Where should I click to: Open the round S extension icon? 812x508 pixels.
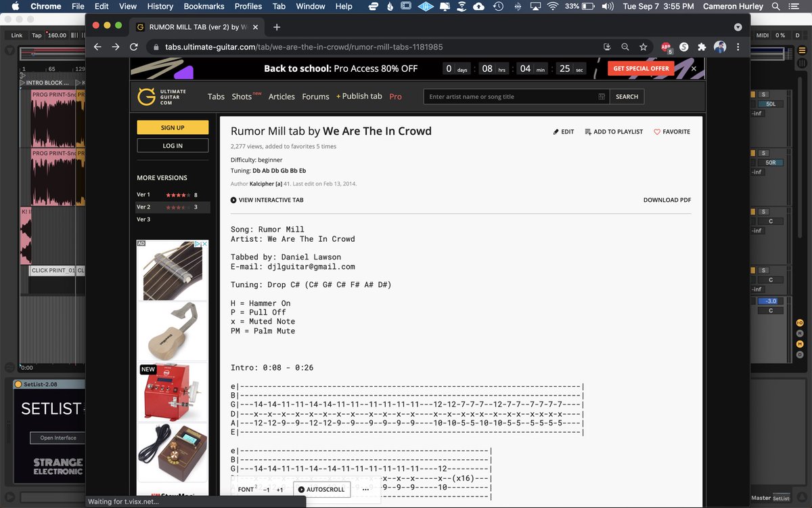[684, 47]
